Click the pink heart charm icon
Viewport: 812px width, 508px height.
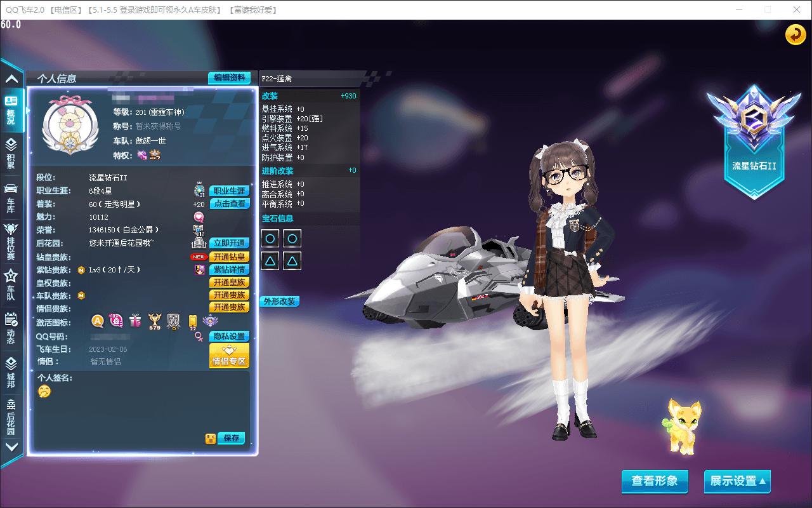[199, 217]
